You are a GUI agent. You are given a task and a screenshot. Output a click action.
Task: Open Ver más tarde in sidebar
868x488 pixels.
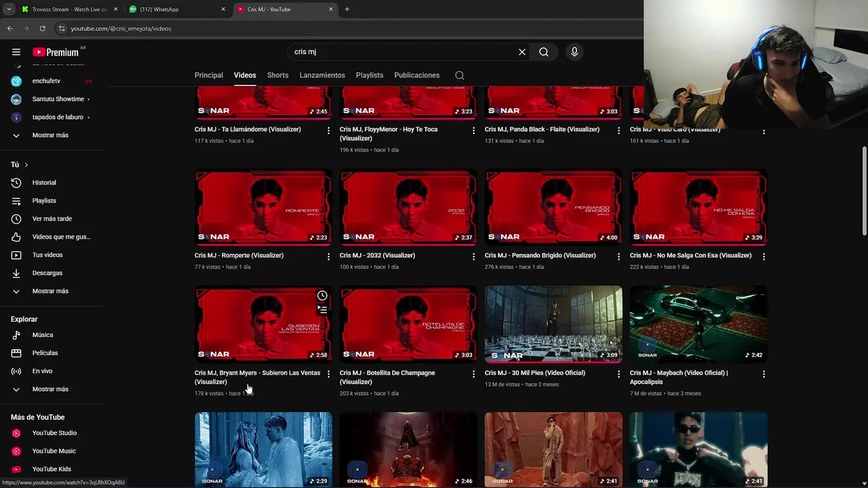[52, 219]
